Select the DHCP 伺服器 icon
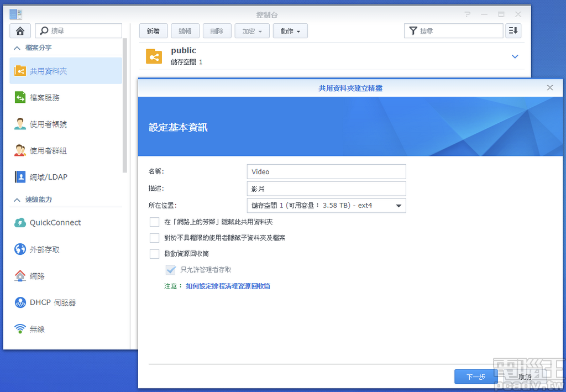 tap(19, 302)
